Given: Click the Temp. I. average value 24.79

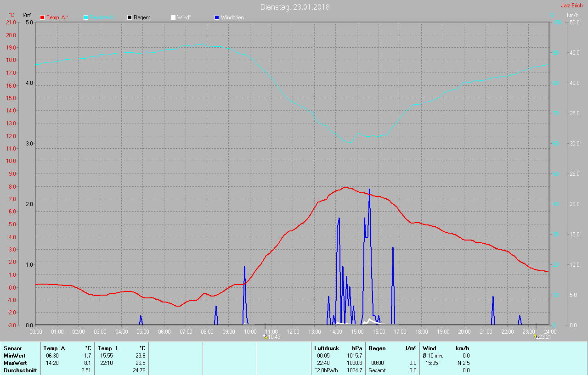Looking at the screenshot, I should tap(139, 370).
